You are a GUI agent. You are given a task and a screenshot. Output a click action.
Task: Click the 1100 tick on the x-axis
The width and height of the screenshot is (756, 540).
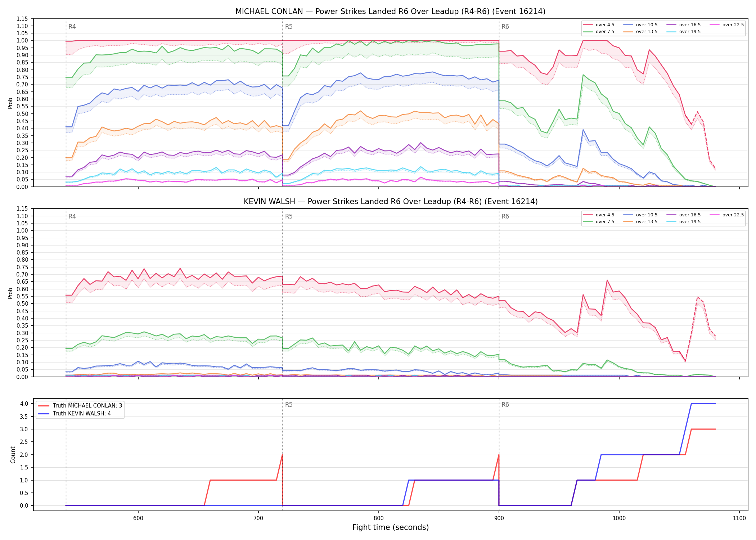coord(739,518)
